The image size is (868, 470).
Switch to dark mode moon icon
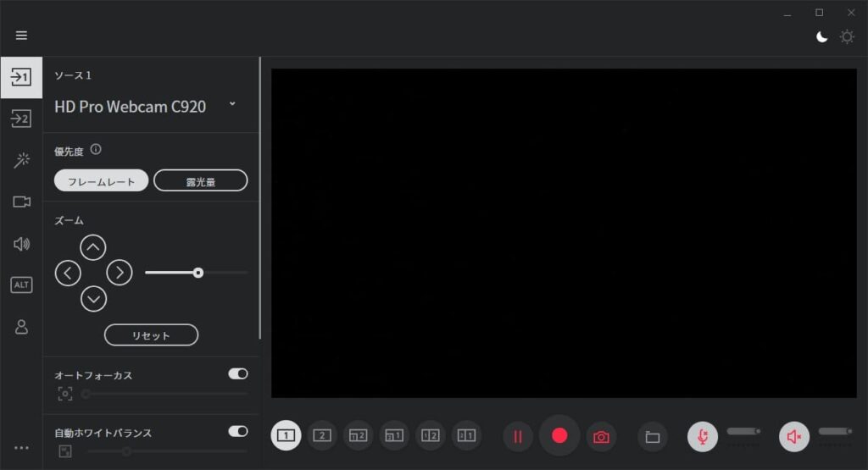tap(822, 36)
